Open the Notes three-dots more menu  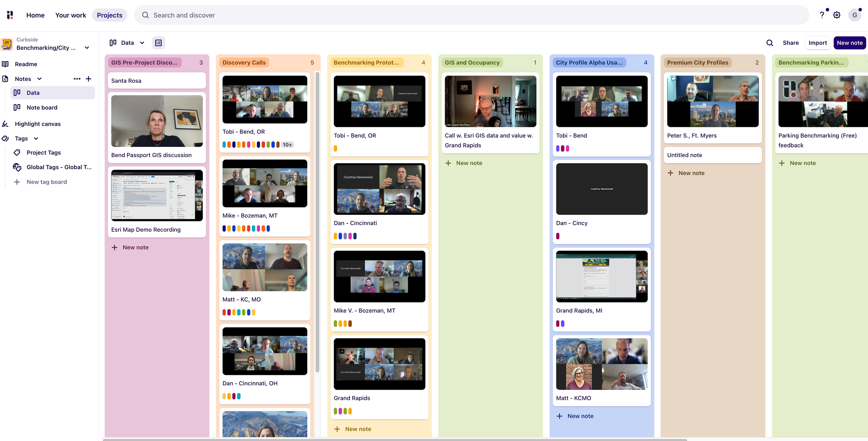[x=77, y=79]
